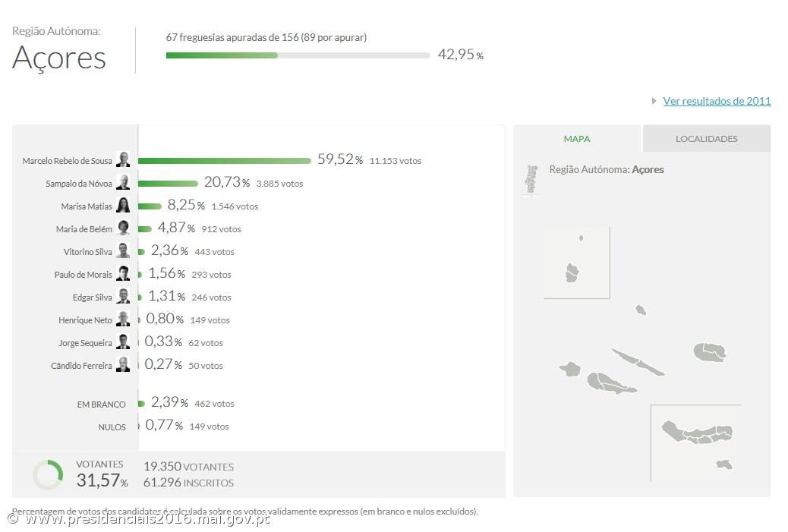The width and height of the screenshot is (788, 532).
Task: Click Henrique Neto's portrait icon
Action: pyautogui.click(x=123, y=320)
